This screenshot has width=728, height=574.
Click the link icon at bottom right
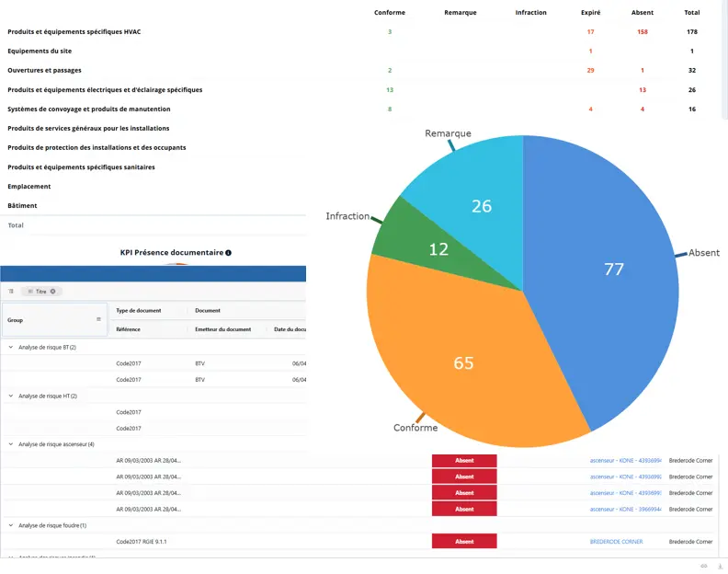pos(704,566)
